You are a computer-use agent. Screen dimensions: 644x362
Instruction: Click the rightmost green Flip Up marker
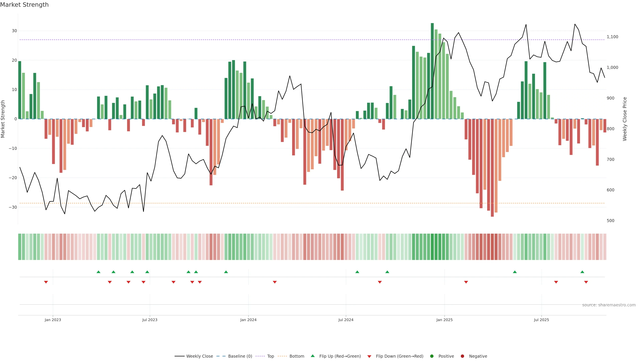582,272
